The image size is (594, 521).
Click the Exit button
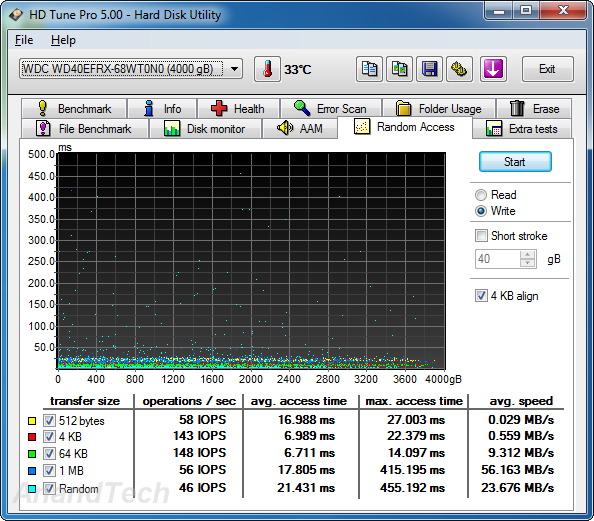[x=547, y=69]
